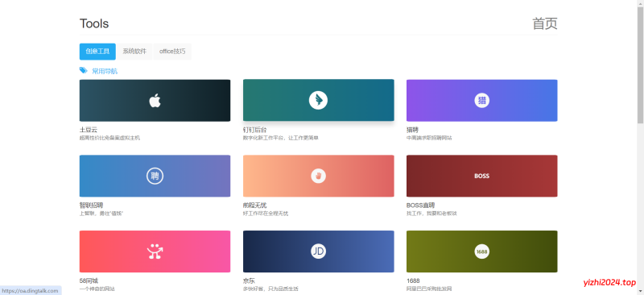The height and width of the screenshot is (295, 644).
Task: Click the description under 前程无忧
Action: coord(266,214)
